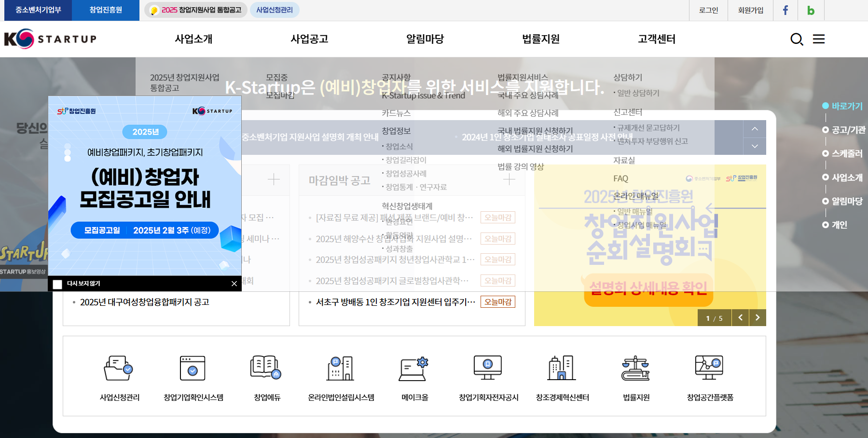Open 2025 창업지원사업 통합공고 pill button
The height and width of the screenshot is (438, 868).
pos(196,10)
